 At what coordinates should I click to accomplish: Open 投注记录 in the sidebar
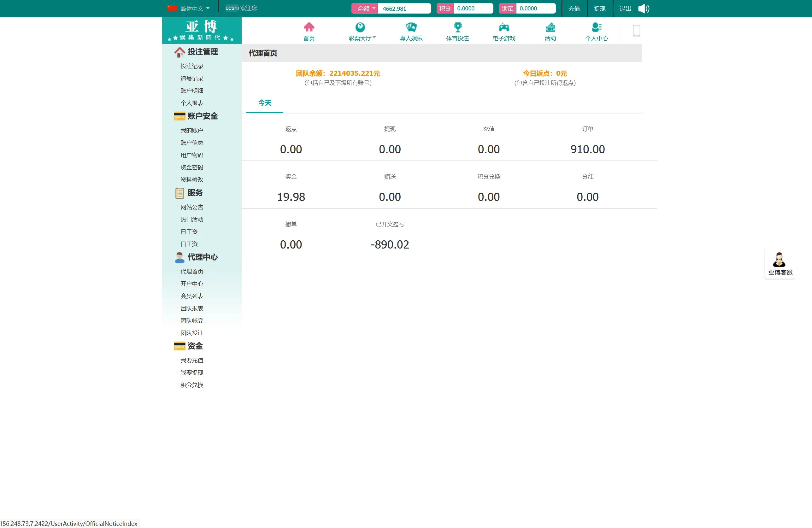[192, 66]
